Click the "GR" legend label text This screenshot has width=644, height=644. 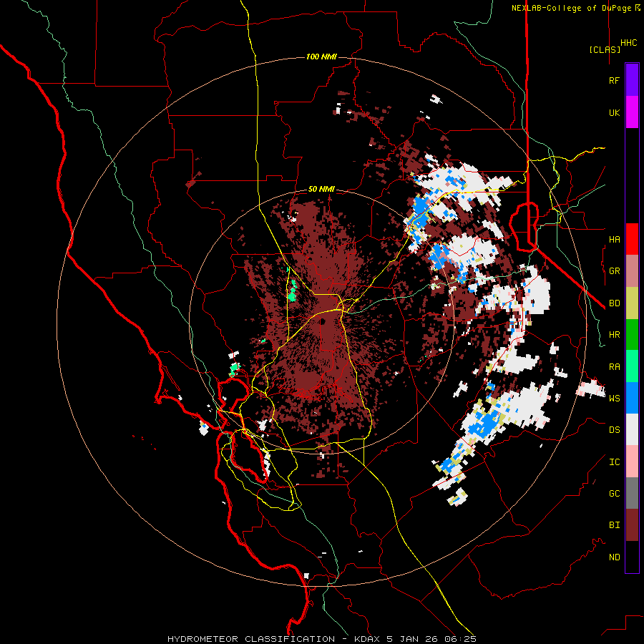614,271
